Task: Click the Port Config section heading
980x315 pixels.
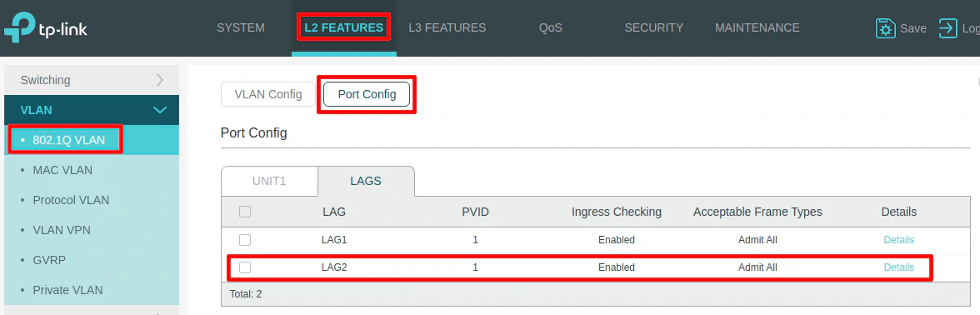Action: pyautogui.click(x=253, y=133)
